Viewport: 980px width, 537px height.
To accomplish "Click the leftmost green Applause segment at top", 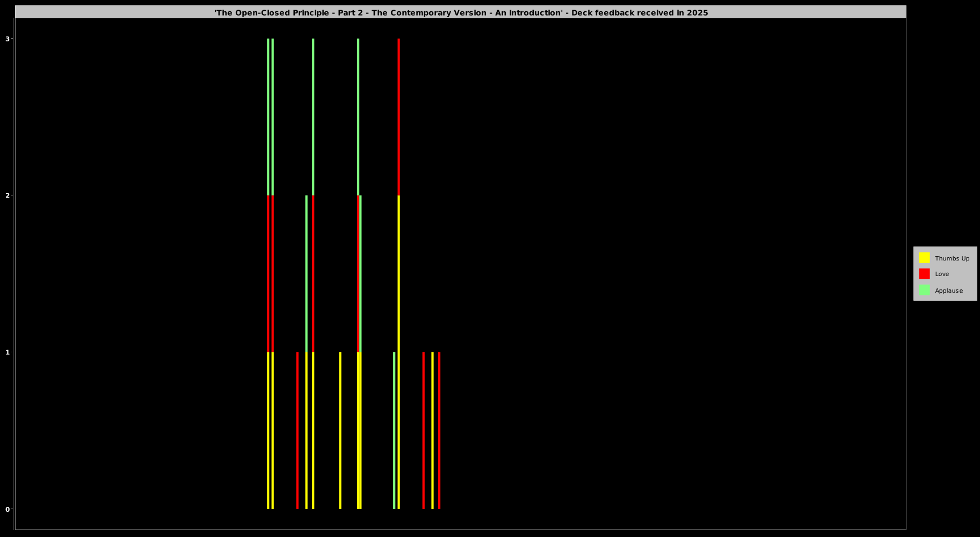I will pos(268,117).
